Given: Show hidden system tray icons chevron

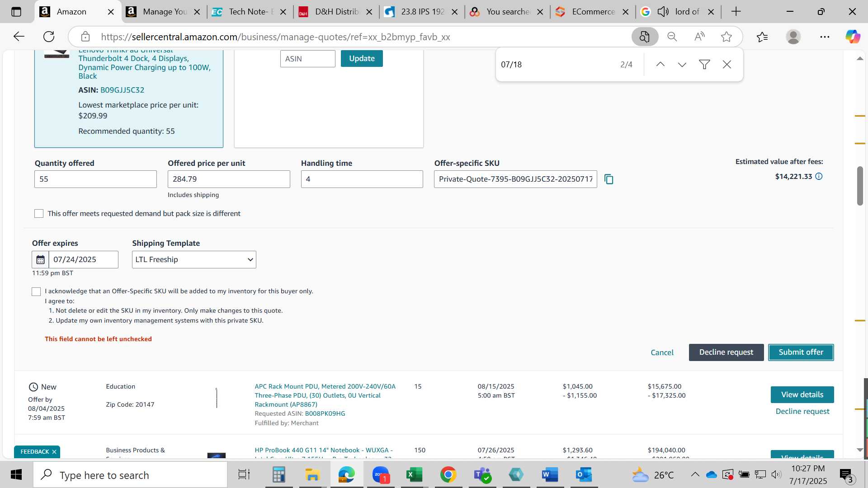Looking at the screenshot, I should [695, 474].
